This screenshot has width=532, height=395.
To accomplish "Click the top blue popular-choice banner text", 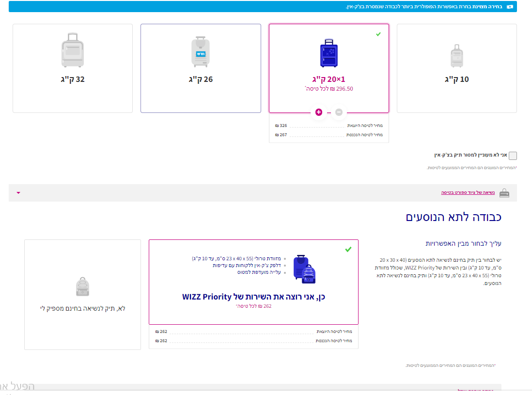I will point(424,7).
